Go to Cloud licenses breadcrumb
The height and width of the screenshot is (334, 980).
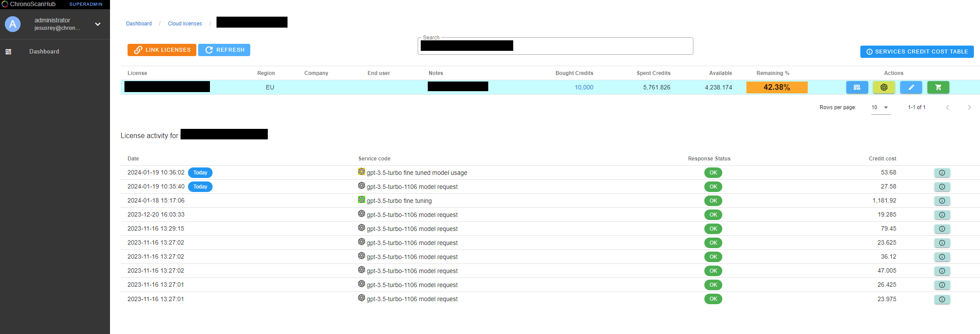click(185, 24)
